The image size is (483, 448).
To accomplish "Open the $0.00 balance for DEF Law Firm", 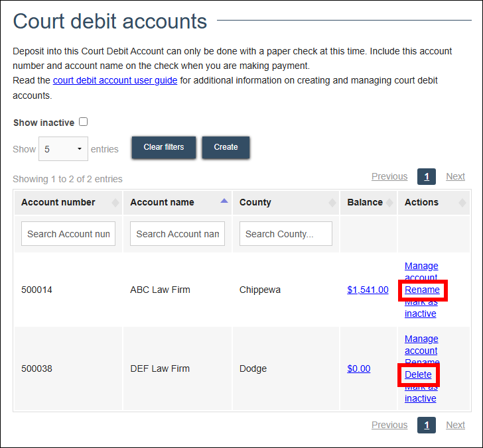I will pyautogui.click(x=358, y=368).
